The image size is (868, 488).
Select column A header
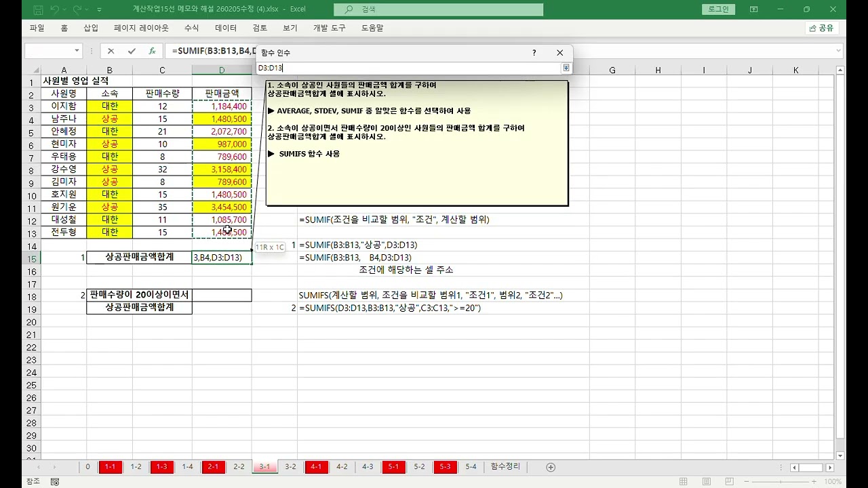coord(64,70)
